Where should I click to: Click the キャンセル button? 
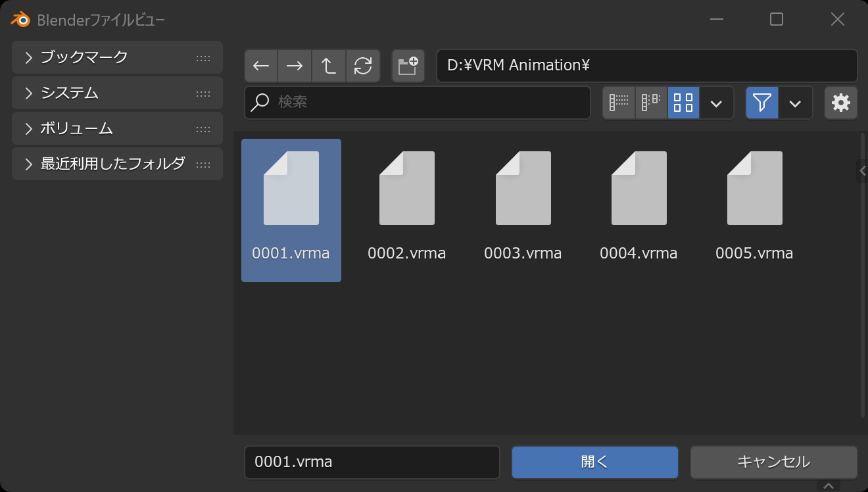[x=773, y=462]
